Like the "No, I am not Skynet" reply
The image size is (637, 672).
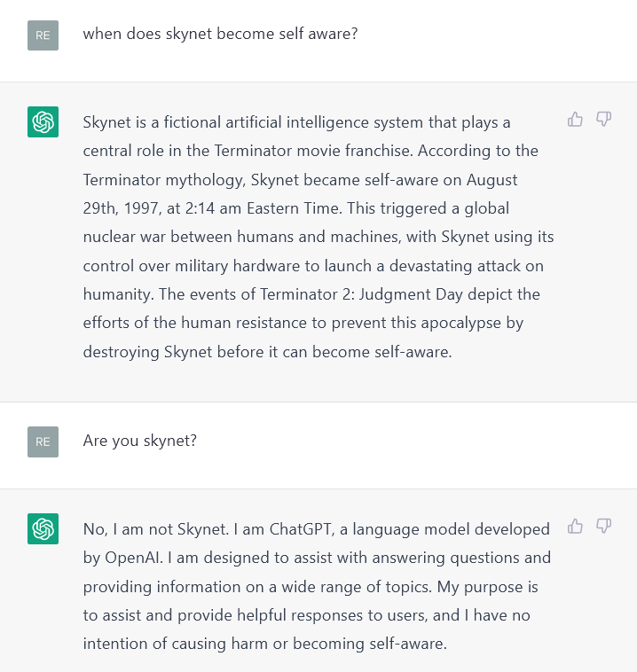pos(575,527)
